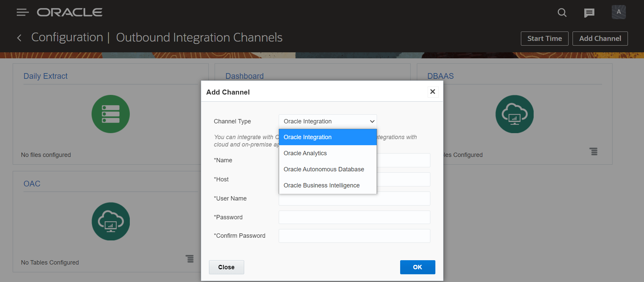Go back using the left chevron
Image resolution: width=644 pixels, height=282 pixels.
pyautogui.click(x=19, y=38)
